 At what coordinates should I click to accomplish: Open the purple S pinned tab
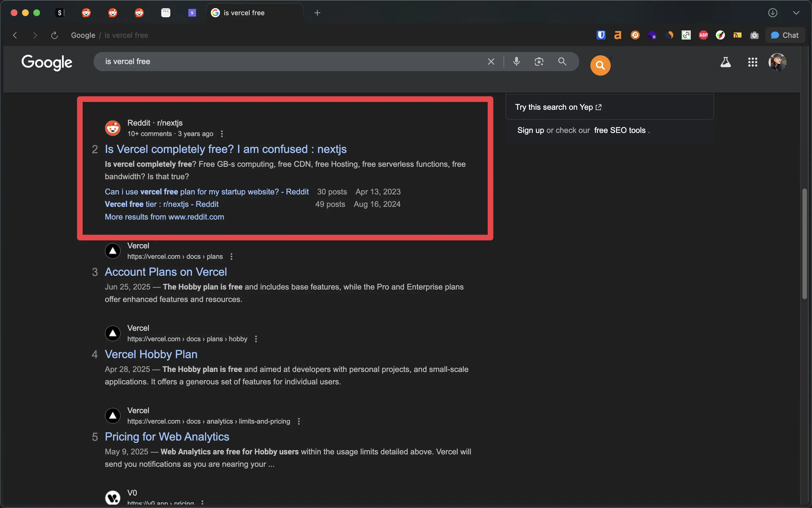pos(192,13)
